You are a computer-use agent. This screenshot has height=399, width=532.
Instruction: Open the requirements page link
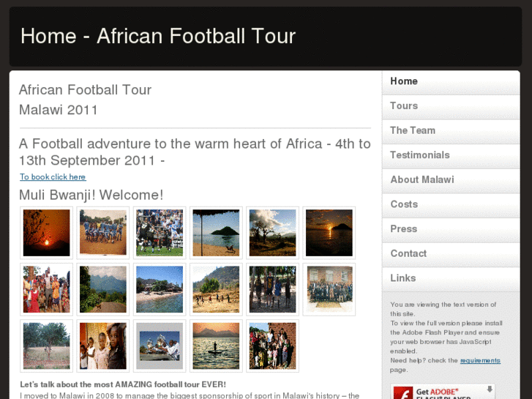(x=480, y=360)
